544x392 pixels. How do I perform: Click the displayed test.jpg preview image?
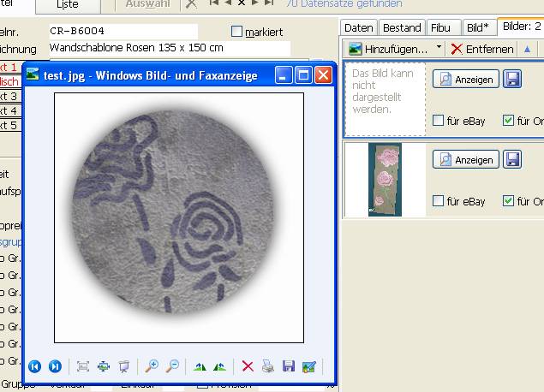pos(179,217)
